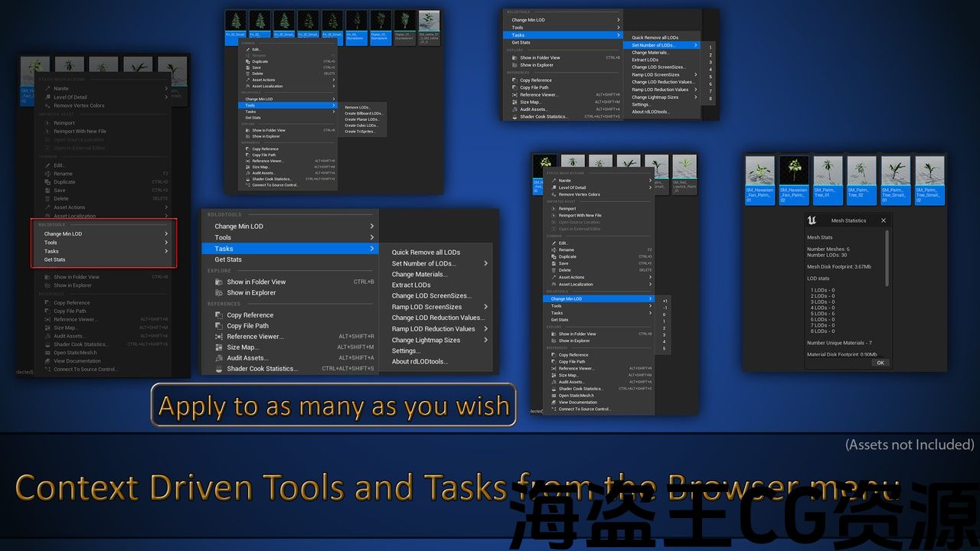The height and width of the screenshot is (551, 980).
Task: Choose Create Billboard LODs from Tools submenu
Action: (363, 113)
